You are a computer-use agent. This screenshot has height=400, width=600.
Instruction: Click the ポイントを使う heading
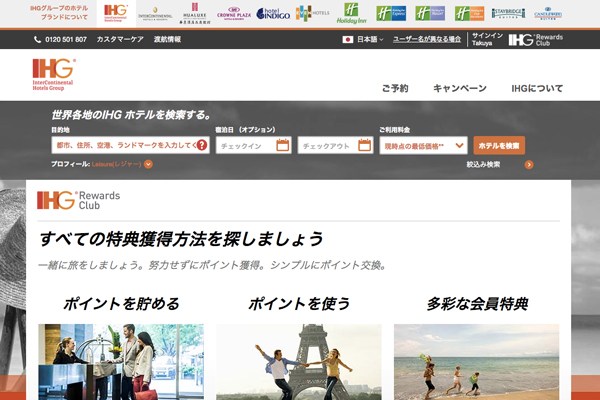tap(299, 304)
